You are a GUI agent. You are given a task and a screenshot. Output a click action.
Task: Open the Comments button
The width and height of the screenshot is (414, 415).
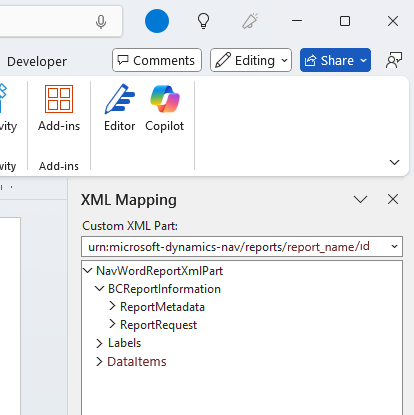[x=157, y=60]
